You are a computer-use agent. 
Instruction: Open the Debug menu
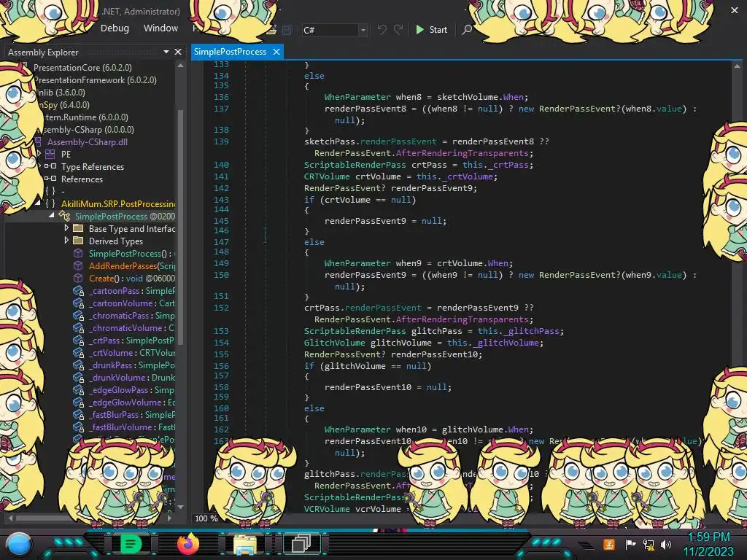115,28
